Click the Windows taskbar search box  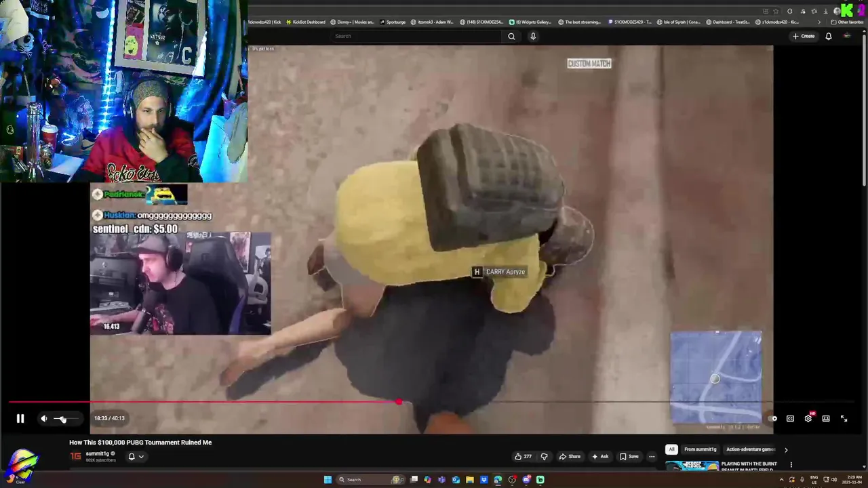(370, 479)
